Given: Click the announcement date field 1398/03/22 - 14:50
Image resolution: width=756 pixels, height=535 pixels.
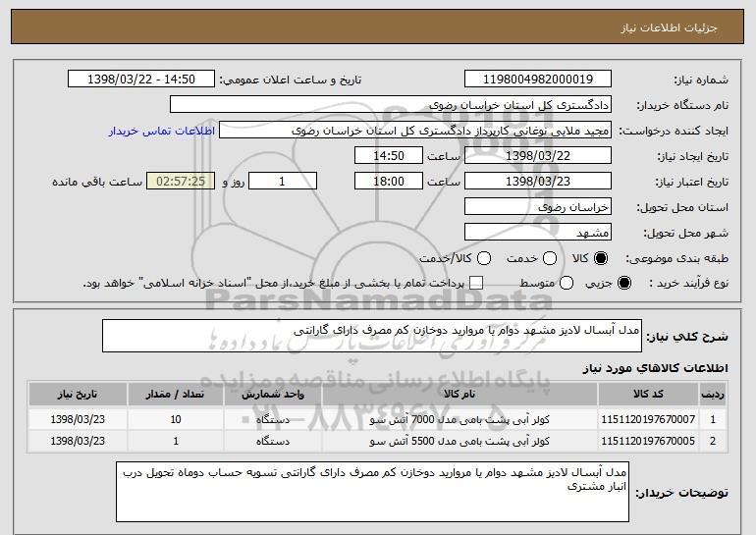Looking at the screenshot, I should click(141, 80).
